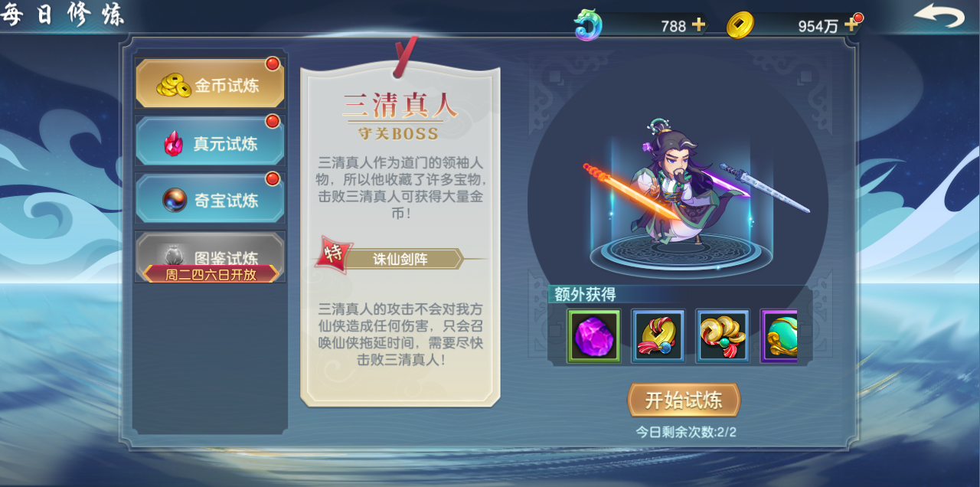Image resolution: width=980 pixels, height=487 pixels.
Task: Tap the jade dragon currency icon
Action: [589, 25]
